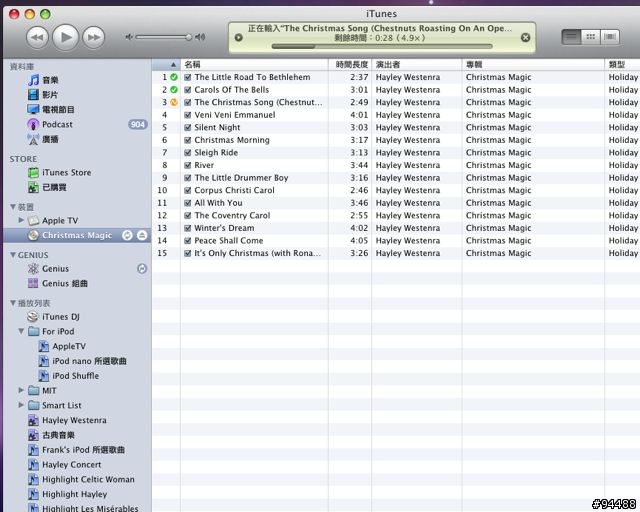Screen dimensions: 640x512
Task: Switch to grid view
Action: (x=590, y=37)
